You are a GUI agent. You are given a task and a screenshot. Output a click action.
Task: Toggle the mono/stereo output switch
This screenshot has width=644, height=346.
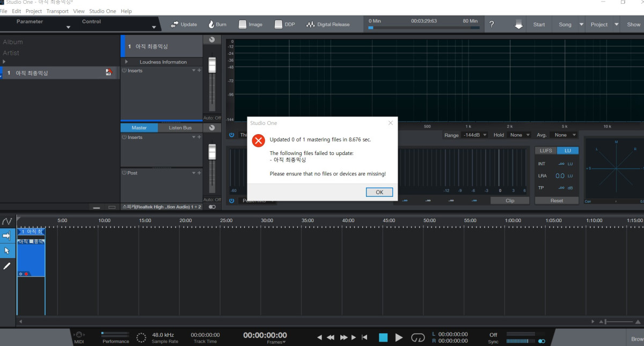tap(212, 207)
